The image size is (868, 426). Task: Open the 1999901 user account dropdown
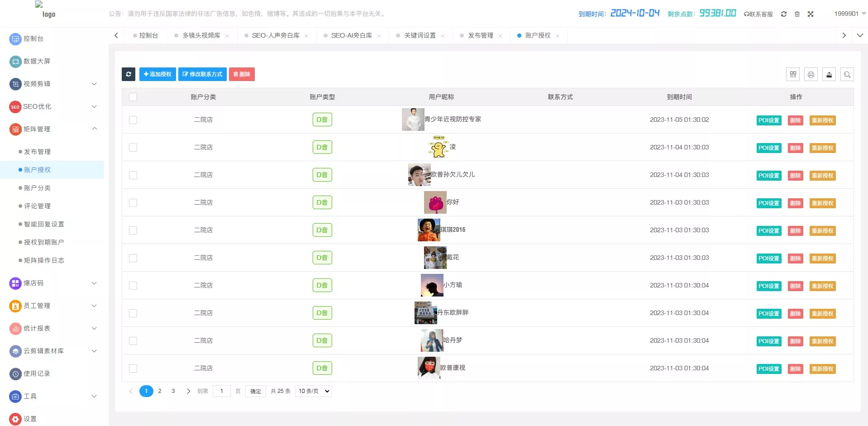849,14
